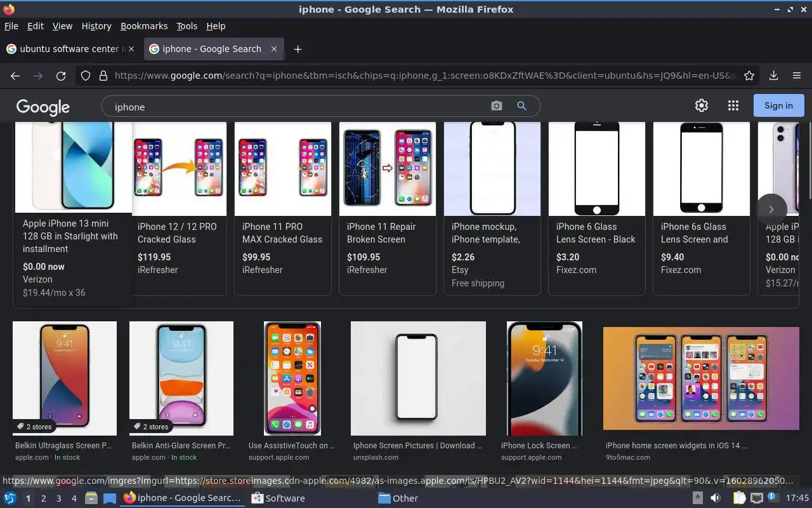Image resolution: width=812 pixels, height=508 pixels.
Task: Open the View menu
Action: [62, 26]
